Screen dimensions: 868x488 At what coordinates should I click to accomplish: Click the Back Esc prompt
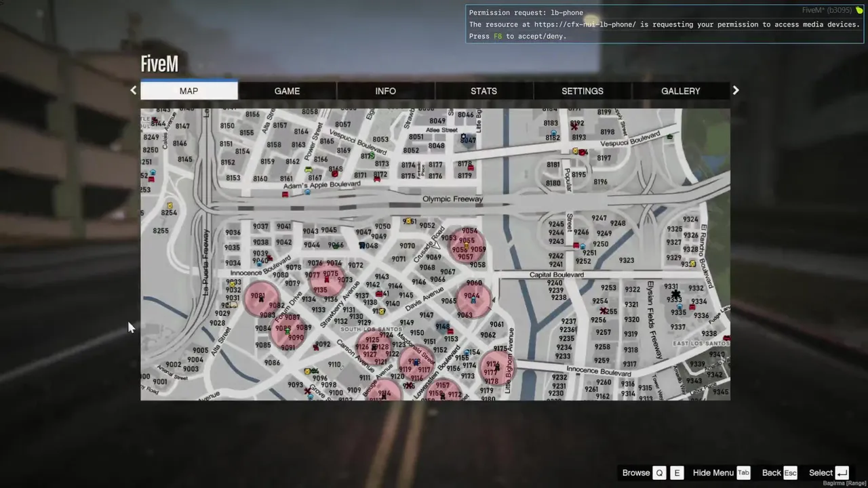click(779, 472)
